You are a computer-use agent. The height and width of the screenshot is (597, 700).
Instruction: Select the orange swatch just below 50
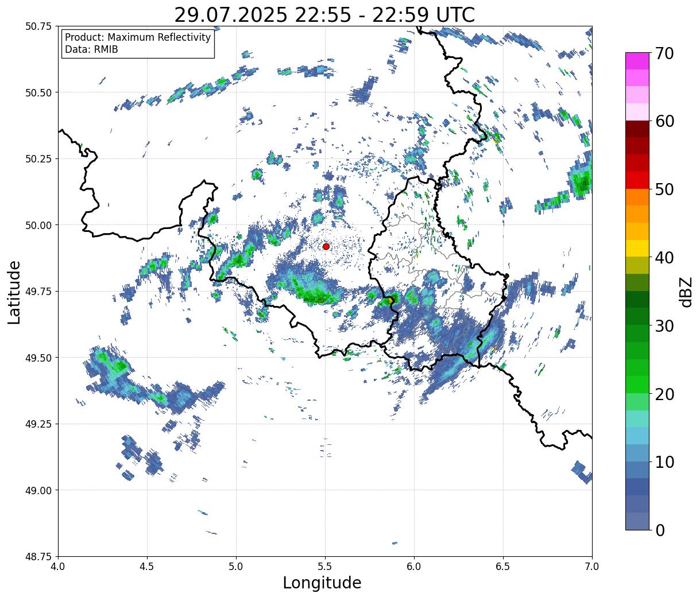coord(637,197)
